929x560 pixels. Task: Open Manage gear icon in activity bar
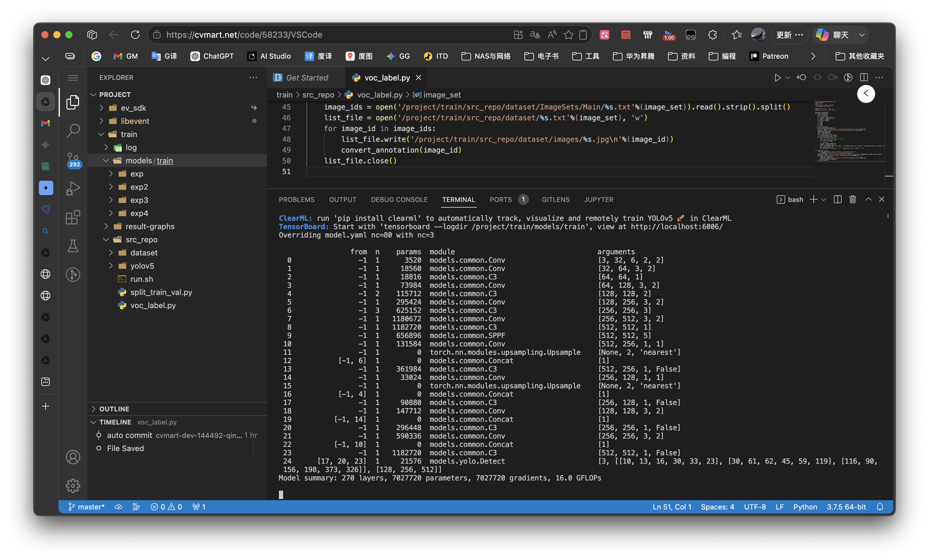tap(73, 486)
